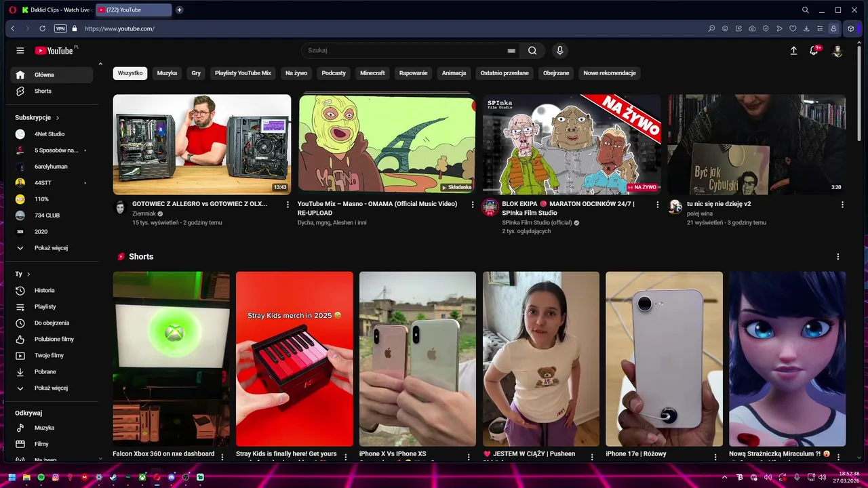Open the Falcon Xbox 360 Short thumbnail
The width and height of the screenshot is (868, 488).
point(172,359)
